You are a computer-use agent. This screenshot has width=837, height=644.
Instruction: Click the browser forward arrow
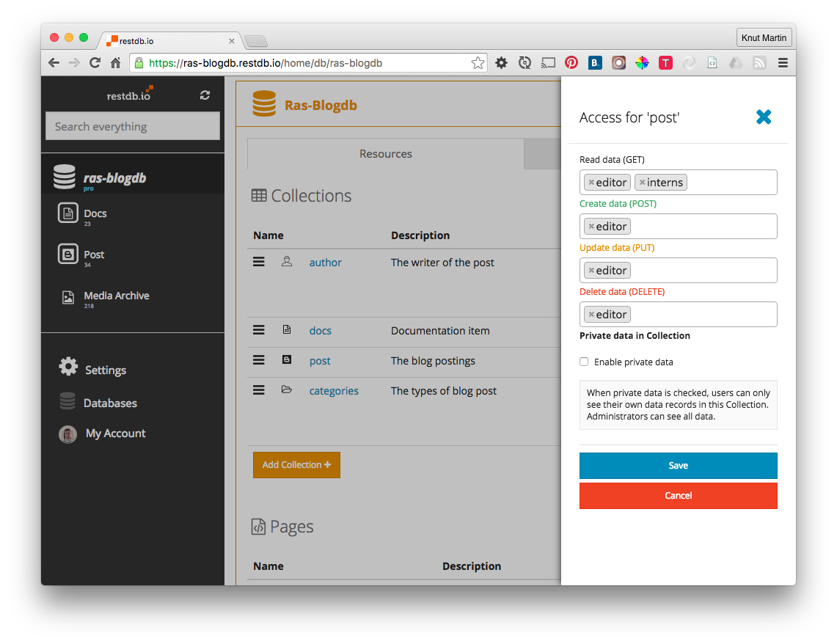point(74,63)
